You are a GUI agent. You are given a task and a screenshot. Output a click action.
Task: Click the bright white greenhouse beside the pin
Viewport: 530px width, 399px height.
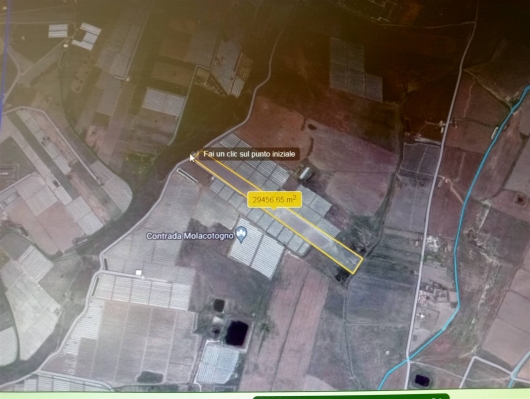[257, 249]
